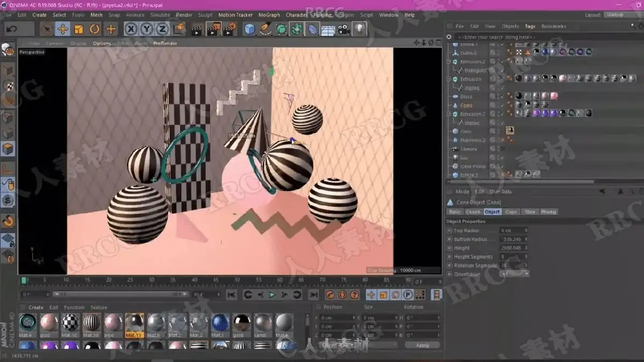This screenshot has height=362, width=644.
Task: Select the gold material swatch
Action: click(x=241, y=325)
